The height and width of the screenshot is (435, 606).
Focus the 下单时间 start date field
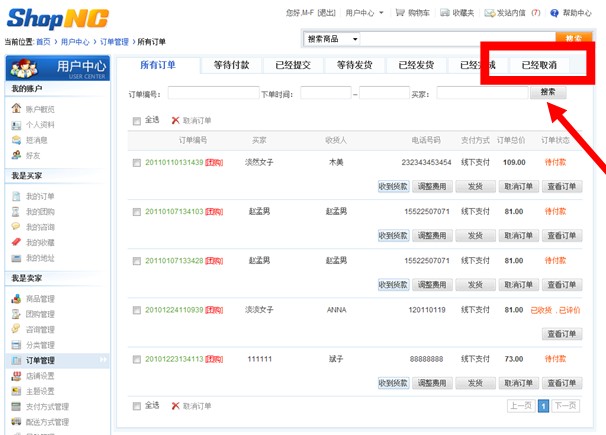click(x=326, y=93)
